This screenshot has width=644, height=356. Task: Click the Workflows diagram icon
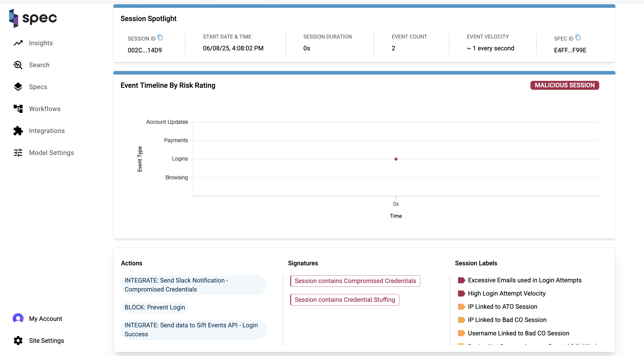click(x=18, y=109)
